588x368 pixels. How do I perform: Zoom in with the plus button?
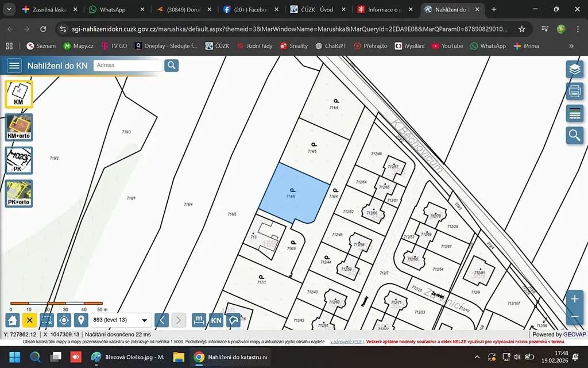click(x=574, y=299)
